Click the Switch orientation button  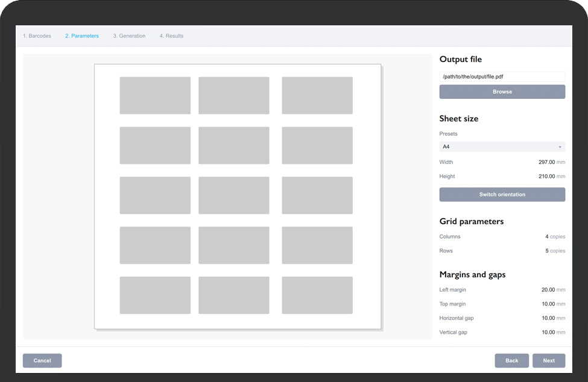(502, 195)
